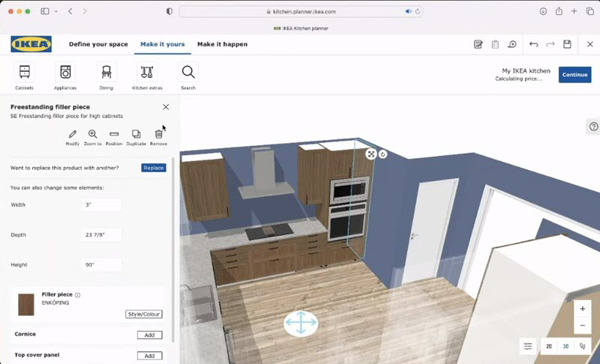
Task: Save the kitchen design
Action: 568,44
